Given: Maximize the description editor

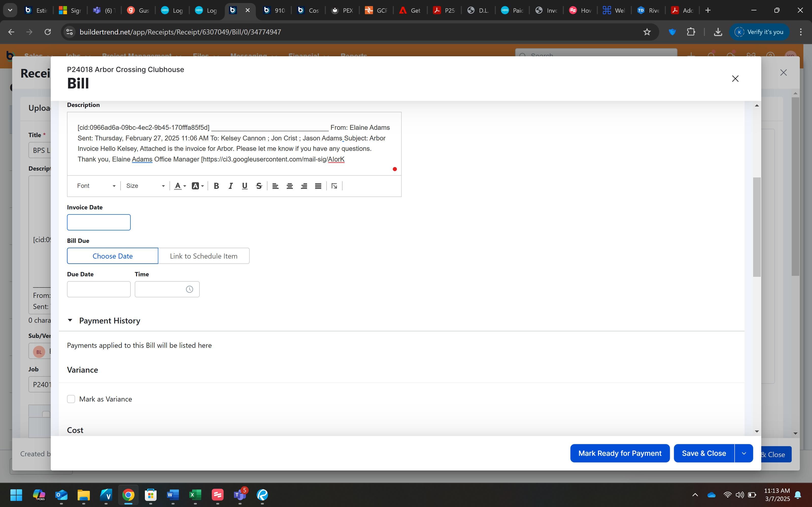Looking at the screenshot, I should [x=334, y=186].
